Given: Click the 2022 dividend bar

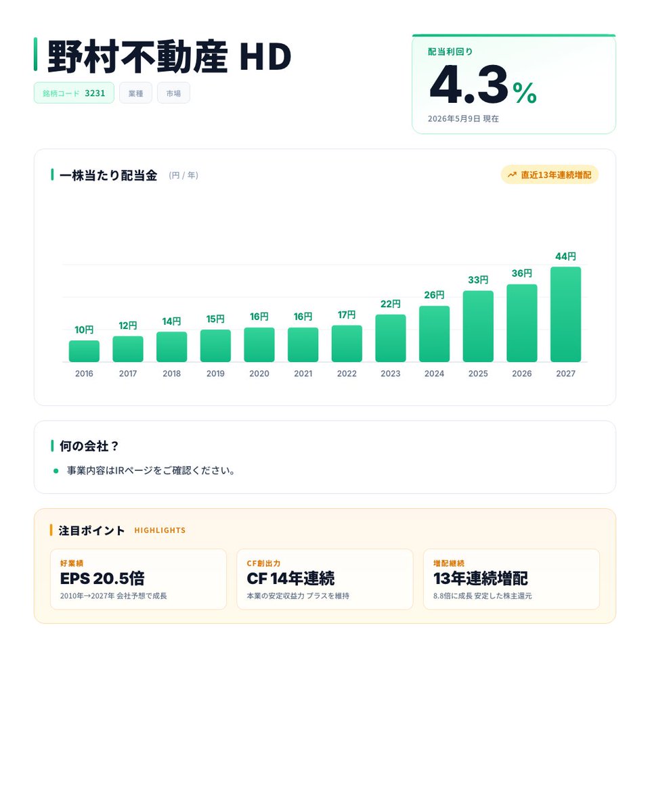Looking at the screenshot, I should pos(347,344).
